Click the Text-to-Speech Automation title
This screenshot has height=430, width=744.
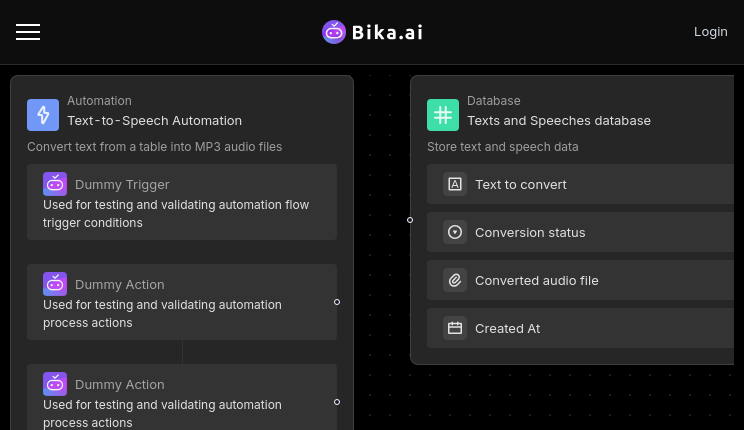155,121
